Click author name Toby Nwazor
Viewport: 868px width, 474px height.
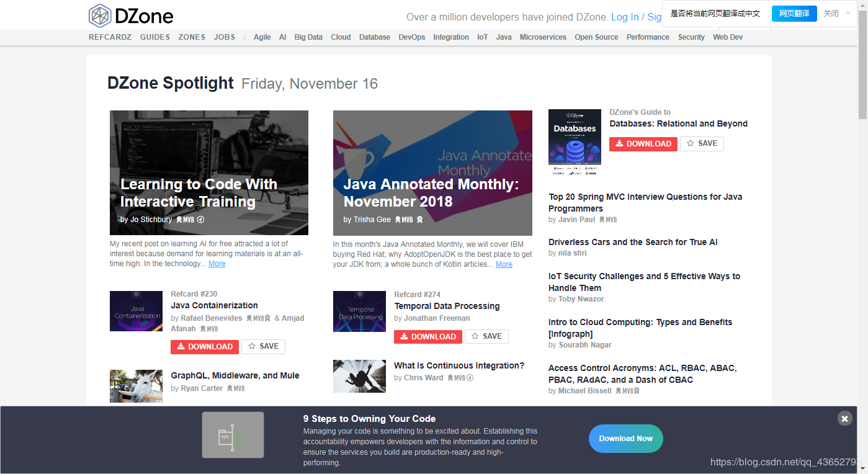(581, 299)
